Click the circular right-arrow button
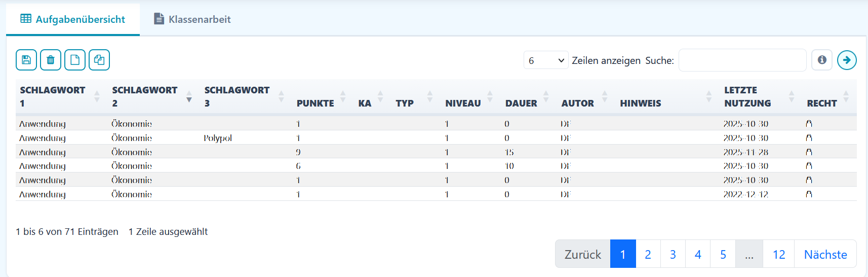Viewport: 868px width, 277px height. tap(847, 60)
